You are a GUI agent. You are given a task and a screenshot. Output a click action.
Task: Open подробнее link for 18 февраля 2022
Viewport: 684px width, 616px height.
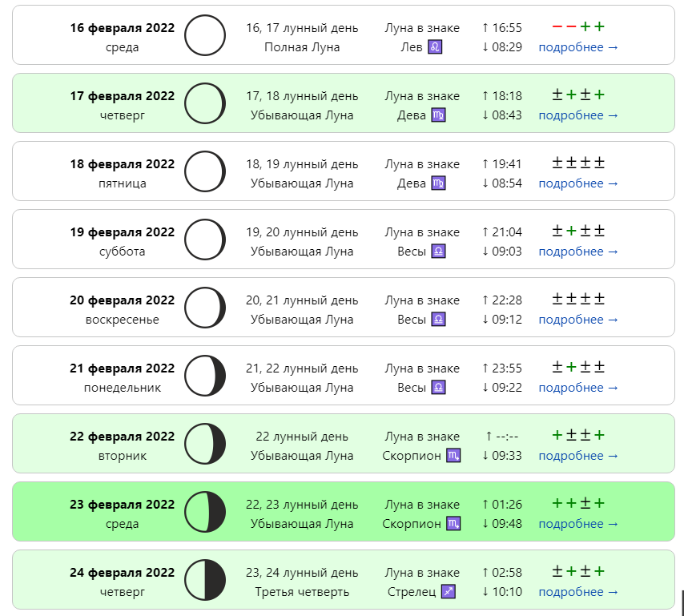[578, 183]
